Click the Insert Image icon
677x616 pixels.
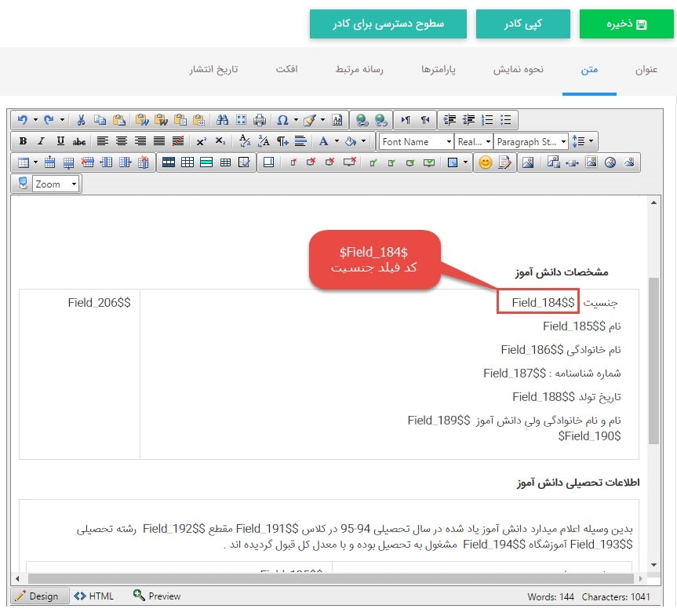[529, 162]
